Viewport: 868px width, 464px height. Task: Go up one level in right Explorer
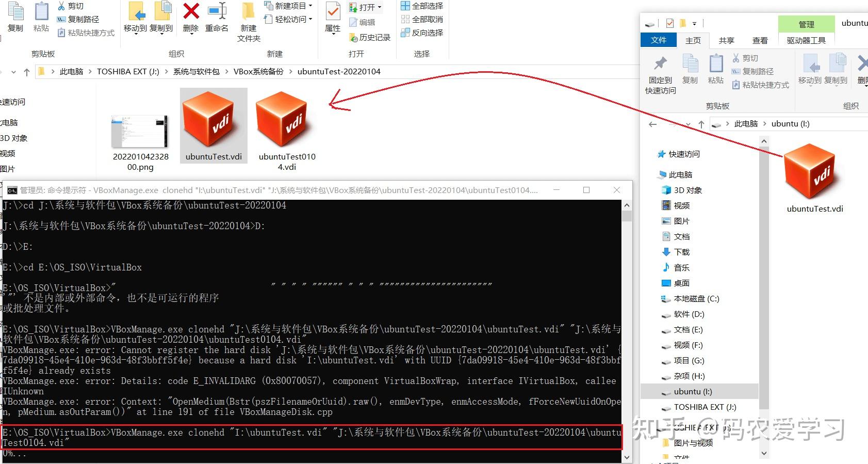(x=701, y=124)
